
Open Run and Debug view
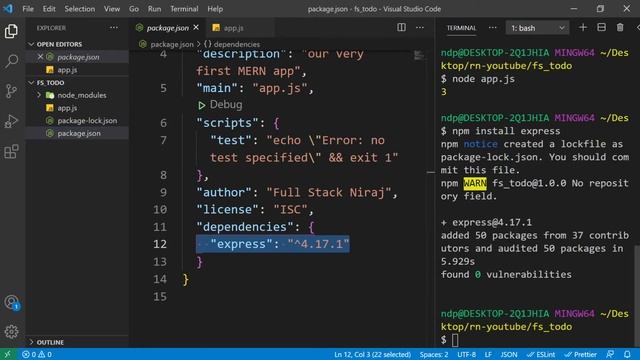(x=11, y=121)
